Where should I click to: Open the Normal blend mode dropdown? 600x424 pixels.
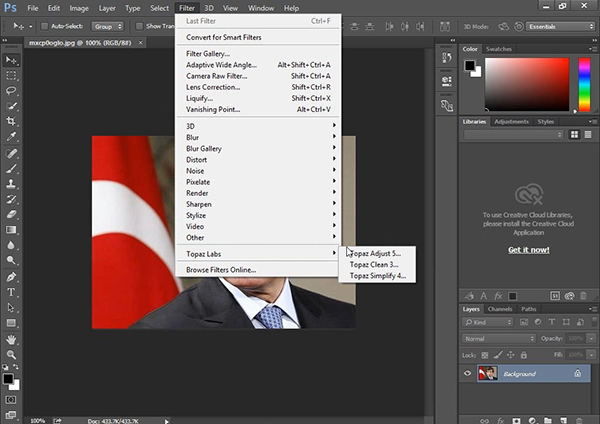(499, 339)
